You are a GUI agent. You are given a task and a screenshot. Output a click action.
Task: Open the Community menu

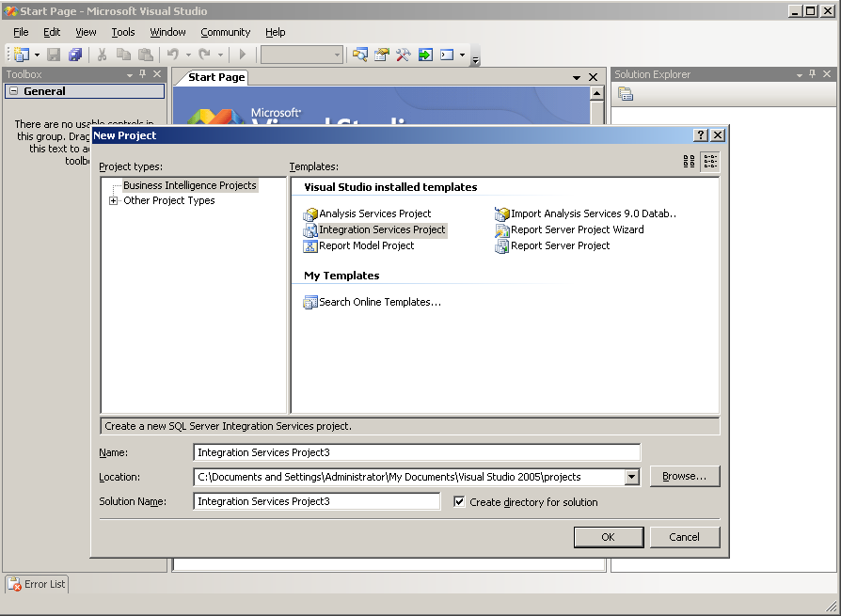click(225, 32)
